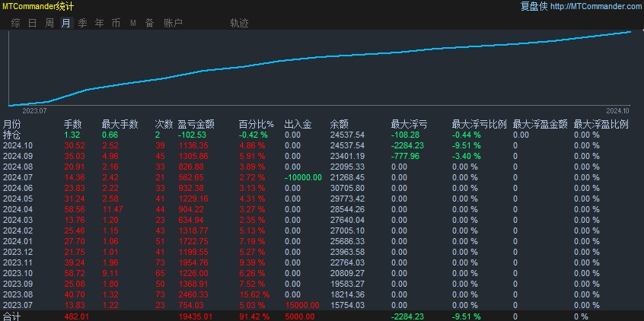Click the 最大手数 column header

pyautogui.click(x=120, y=124)
